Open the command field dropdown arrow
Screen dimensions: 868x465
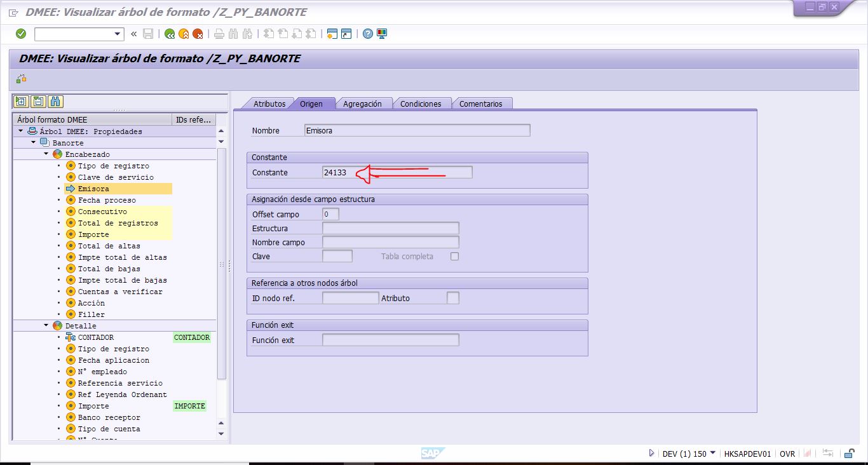click(x=118, y=34)
